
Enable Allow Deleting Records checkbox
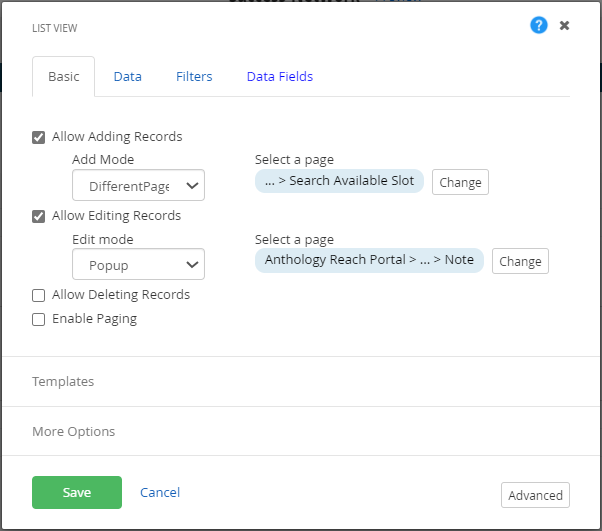coord(39,295)
